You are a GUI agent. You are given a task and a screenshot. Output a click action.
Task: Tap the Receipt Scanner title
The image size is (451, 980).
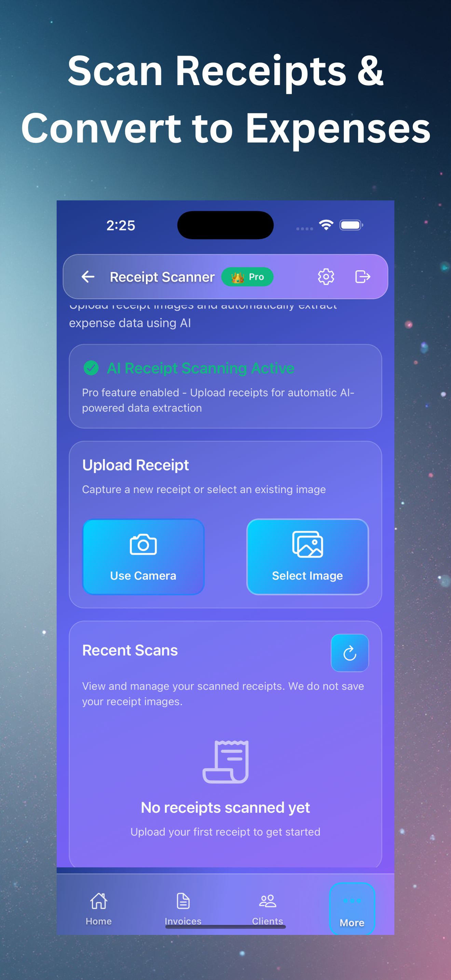click(x=162, y=277)
